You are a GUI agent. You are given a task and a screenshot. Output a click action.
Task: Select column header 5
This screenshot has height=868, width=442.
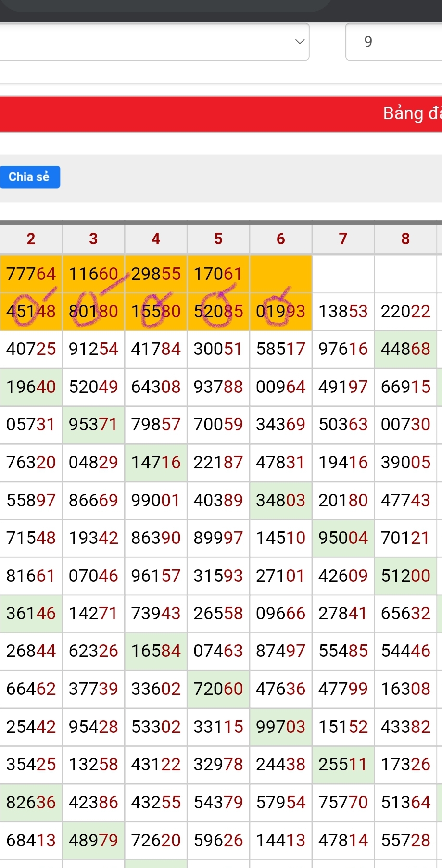click(x=218, y=239)
